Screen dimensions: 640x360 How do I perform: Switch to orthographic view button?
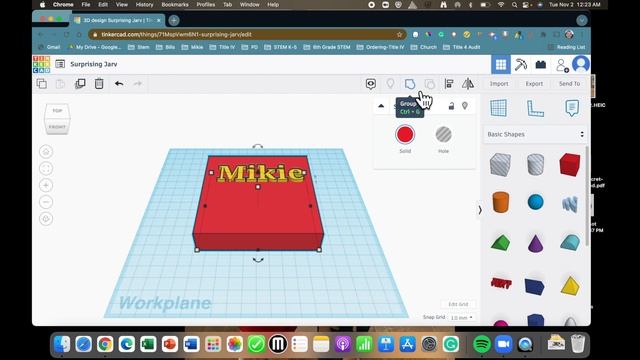point(46,219)
